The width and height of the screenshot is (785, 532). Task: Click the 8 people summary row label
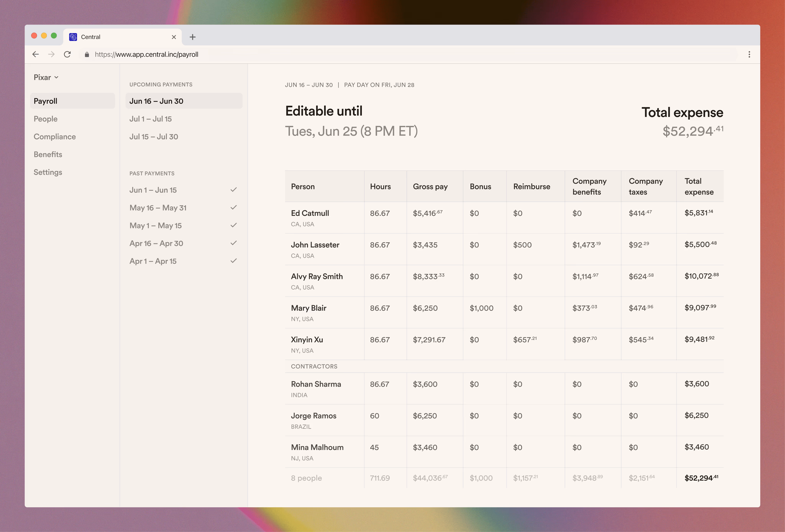coord(306,478)
